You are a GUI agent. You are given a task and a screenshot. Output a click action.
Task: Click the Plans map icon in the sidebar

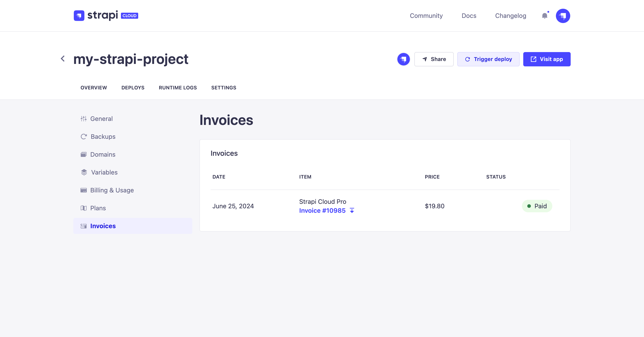[x=83, y=208]
